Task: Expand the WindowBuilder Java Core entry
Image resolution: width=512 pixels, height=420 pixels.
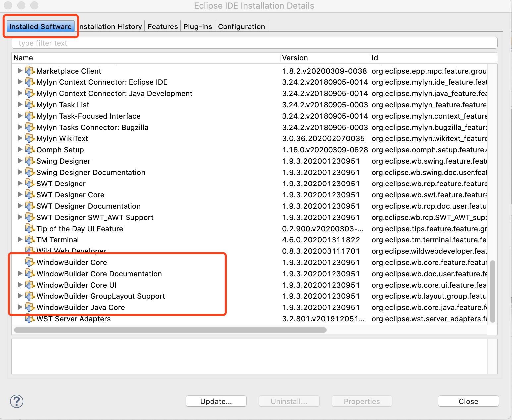Action: 20,307
